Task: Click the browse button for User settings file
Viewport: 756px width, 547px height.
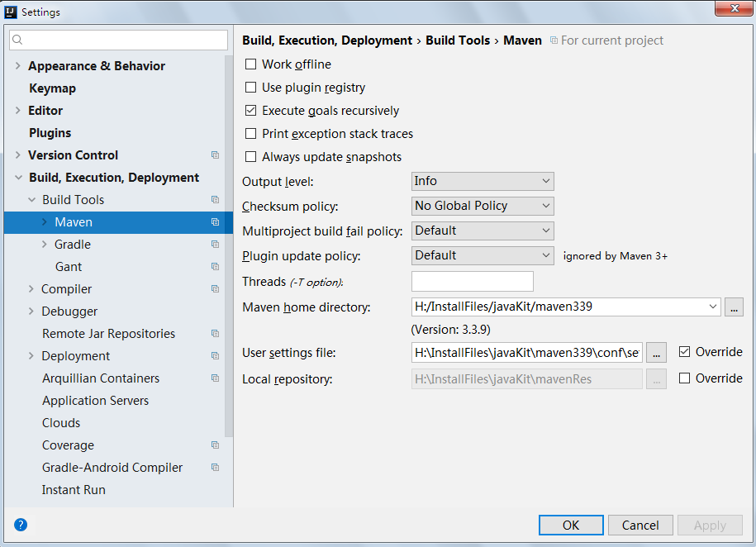Action: pyautogui.click(x=656, y=353)
